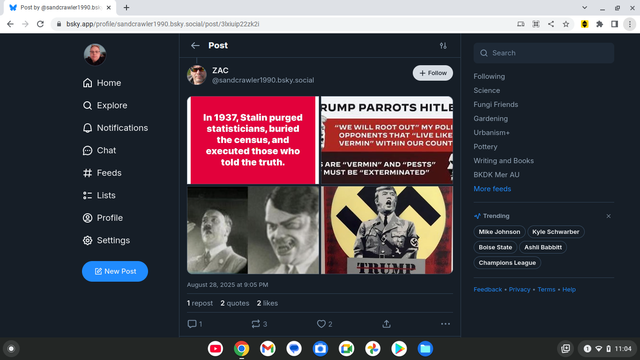Viewport: 640px width, 360px height.
Task: Open the system tray clock showing 11:04
Action: (623, 349)
